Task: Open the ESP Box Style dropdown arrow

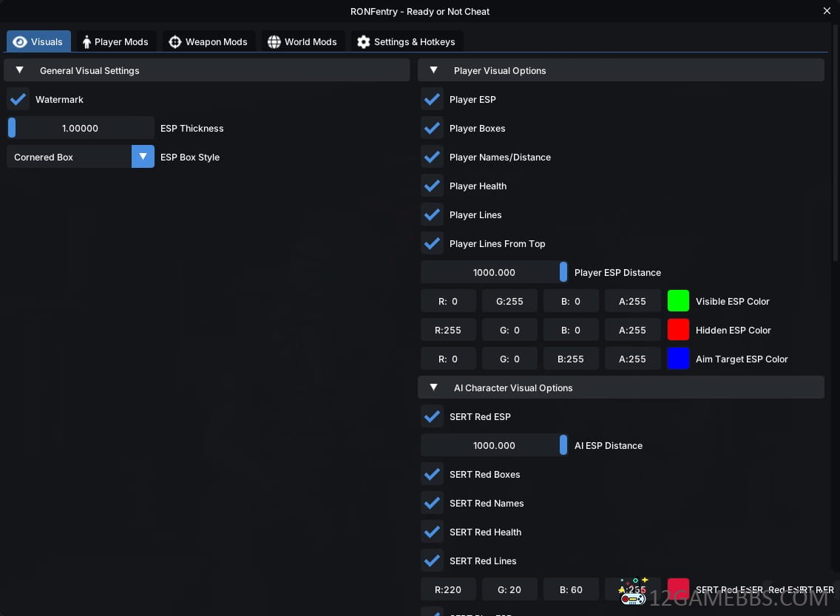Action: (143, 157)
